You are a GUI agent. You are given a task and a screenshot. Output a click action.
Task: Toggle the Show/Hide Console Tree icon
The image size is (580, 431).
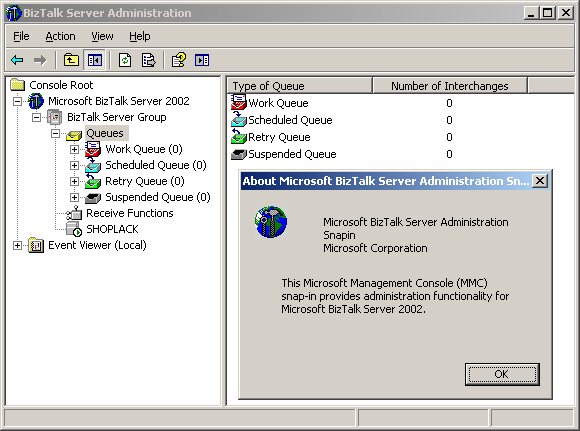point(95,60)
